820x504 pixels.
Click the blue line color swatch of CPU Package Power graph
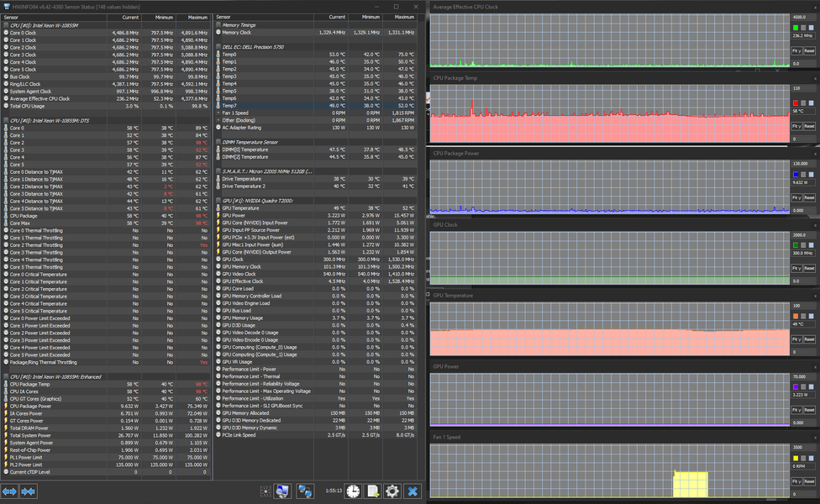(x=796, y=175)
